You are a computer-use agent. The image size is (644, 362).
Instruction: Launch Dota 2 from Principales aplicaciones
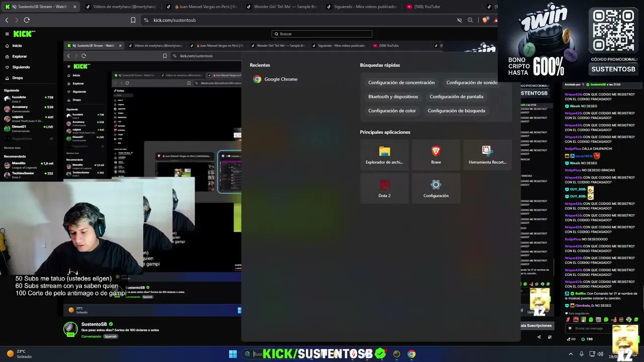[384, 188]
